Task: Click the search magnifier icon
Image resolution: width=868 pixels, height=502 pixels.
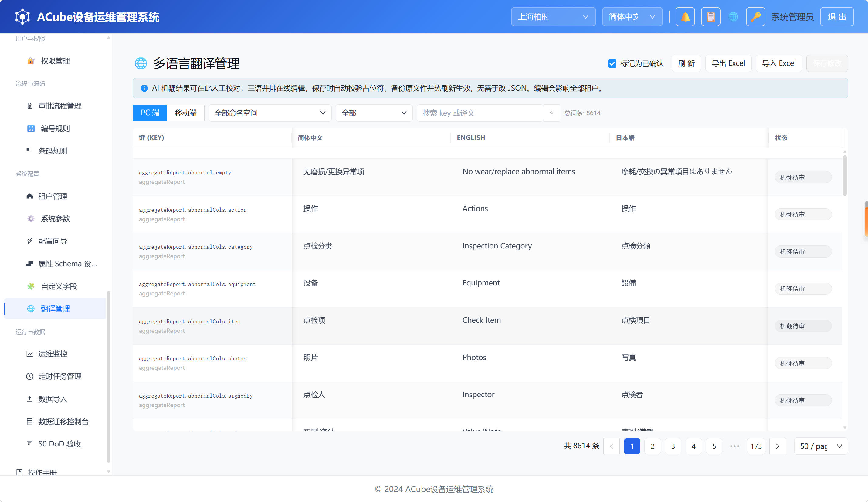Action: click(551, 113)
